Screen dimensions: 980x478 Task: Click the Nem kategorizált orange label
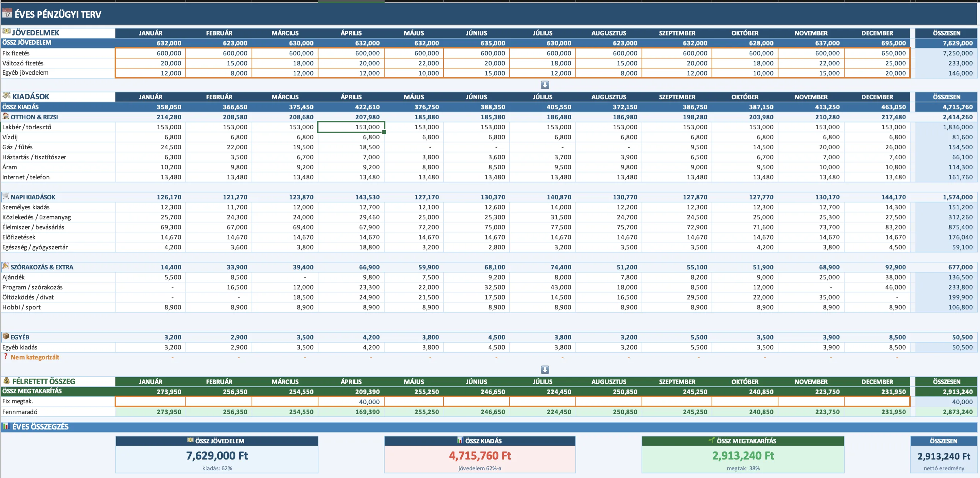coord(35,357)
